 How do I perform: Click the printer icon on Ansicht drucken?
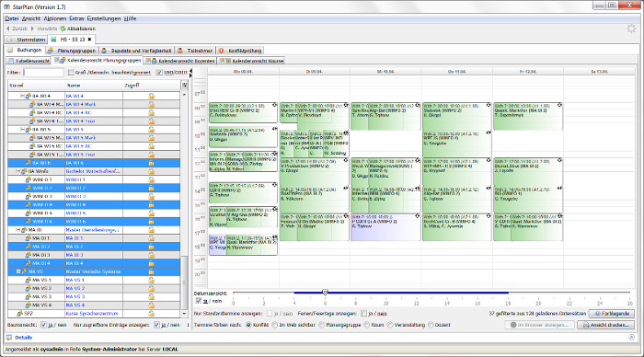tap(585, 325)
